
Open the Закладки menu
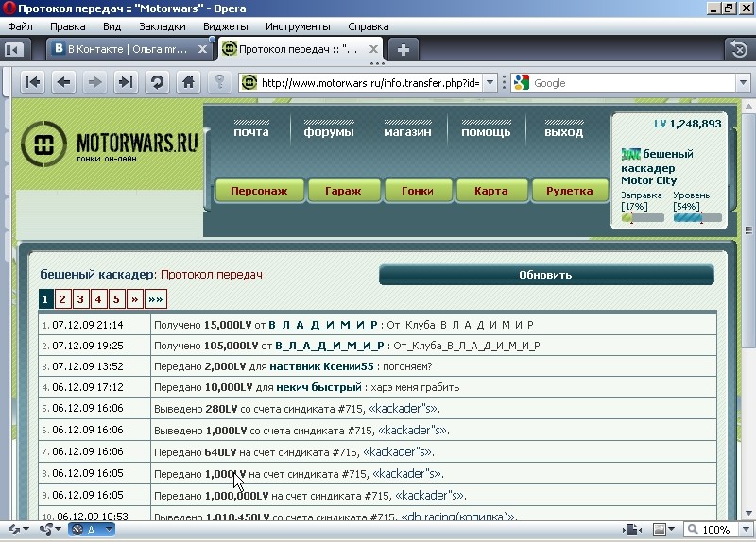pyautogui.click(x=163, y=26)
